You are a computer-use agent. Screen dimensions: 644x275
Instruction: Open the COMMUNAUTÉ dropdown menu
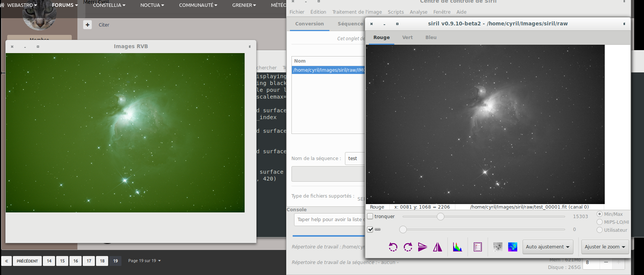pos(198,5)
